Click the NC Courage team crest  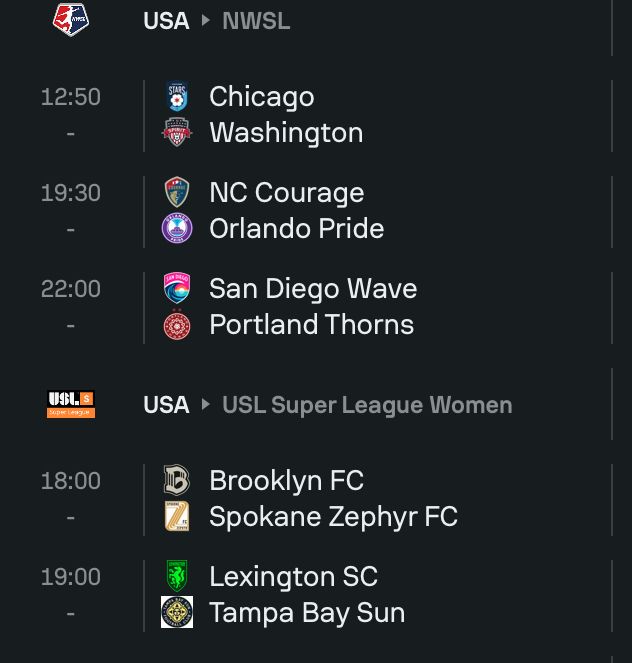pos(177,192)
